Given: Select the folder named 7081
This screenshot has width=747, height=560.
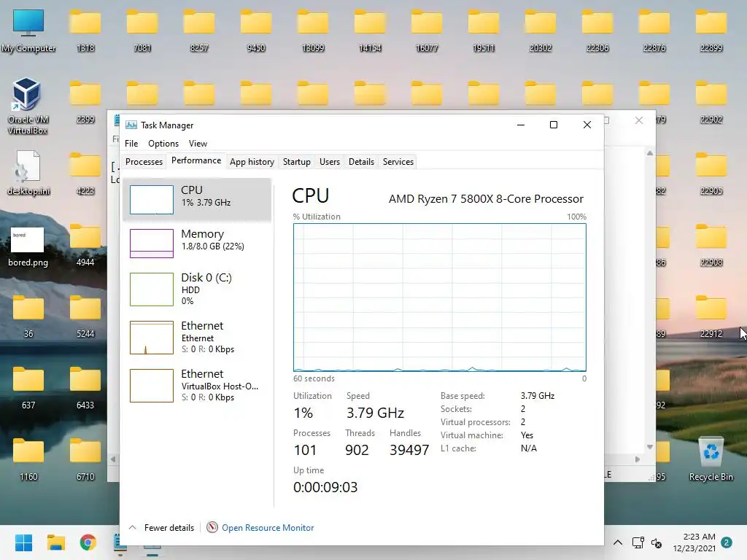Looking at the screenshot, I should (x=142, y=31).
